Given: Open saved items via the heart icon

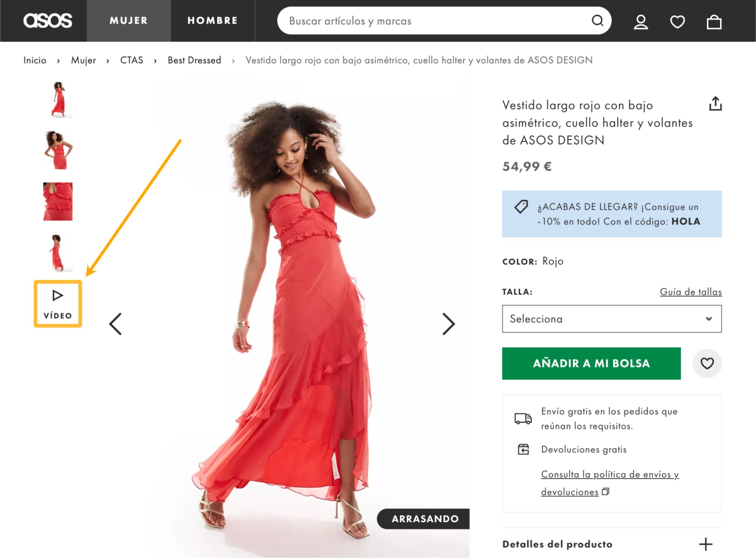Looking at the screenshot, I should coord(678,21).
